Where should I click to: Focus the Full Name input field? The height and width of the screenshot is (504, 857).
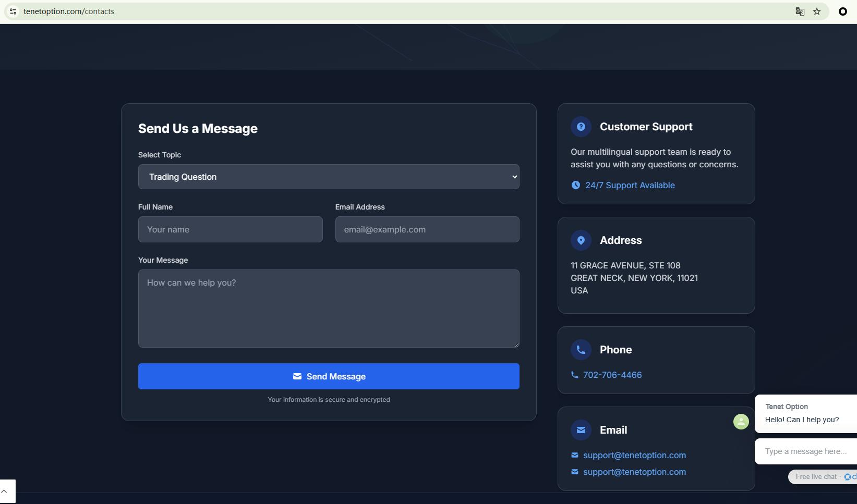pyautogui.click(x=230, y=229)
